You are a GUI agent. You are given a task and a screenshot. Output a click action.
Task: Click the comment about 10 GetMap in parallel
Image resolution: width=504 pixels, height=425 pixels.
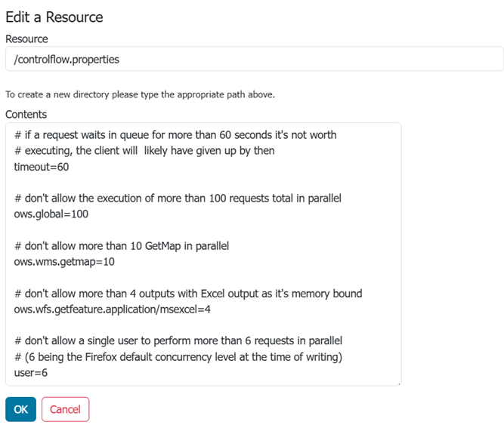pyautogui.click(x=122, y=246)
